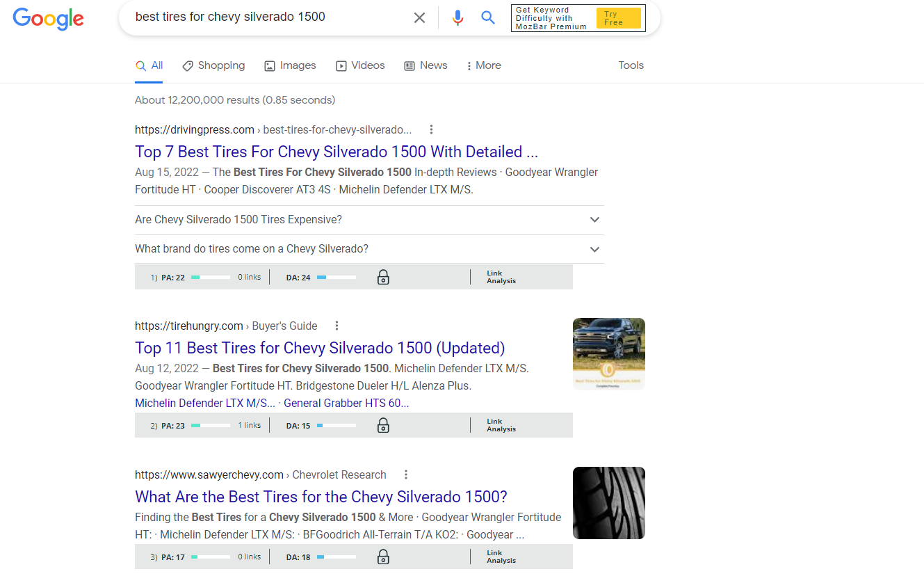The image size is (924, 583).
Task: Open Link Analysis for the sawyerchevy.com result
Action: (501, 557)
